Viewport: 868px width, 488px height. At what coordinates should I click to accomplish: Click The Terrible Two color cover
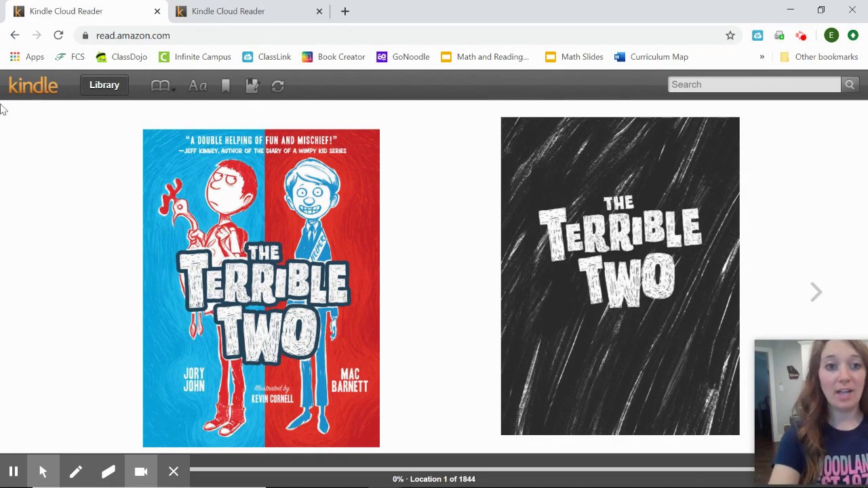(x=261, y=288)
